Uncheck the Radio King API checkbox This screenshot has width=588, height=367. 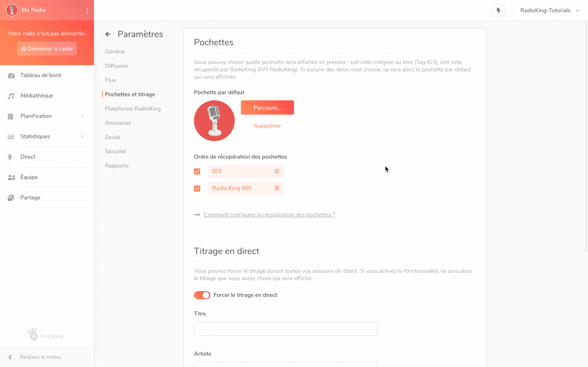[x=197, y=189]
